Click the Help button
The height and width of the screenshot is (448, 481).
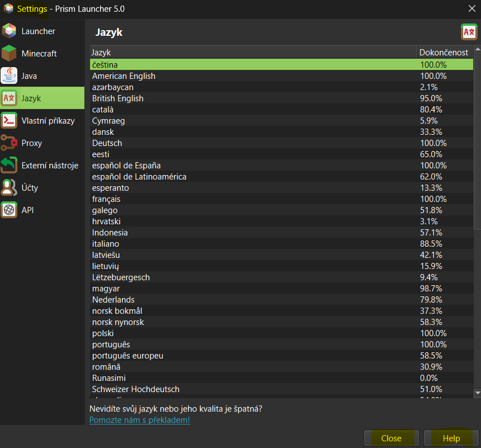click(451, 438)
